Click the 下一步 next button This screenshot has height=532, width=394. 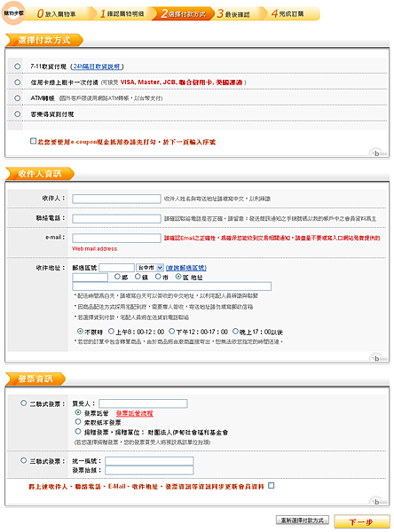tap(362, 522)
